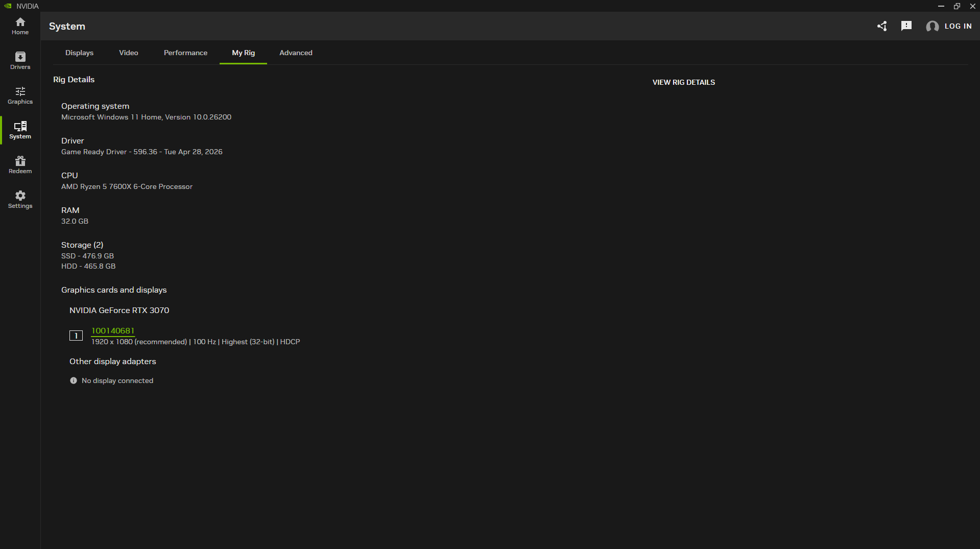The image size is (980, 549).
Task: Go to Home in the sidebar
Action: [20, 26]
